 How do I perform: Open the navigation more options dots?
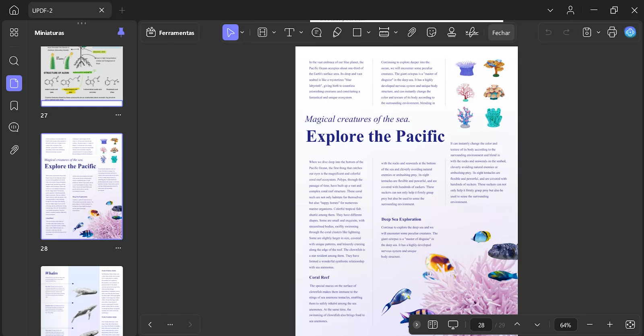pos(170,325)
